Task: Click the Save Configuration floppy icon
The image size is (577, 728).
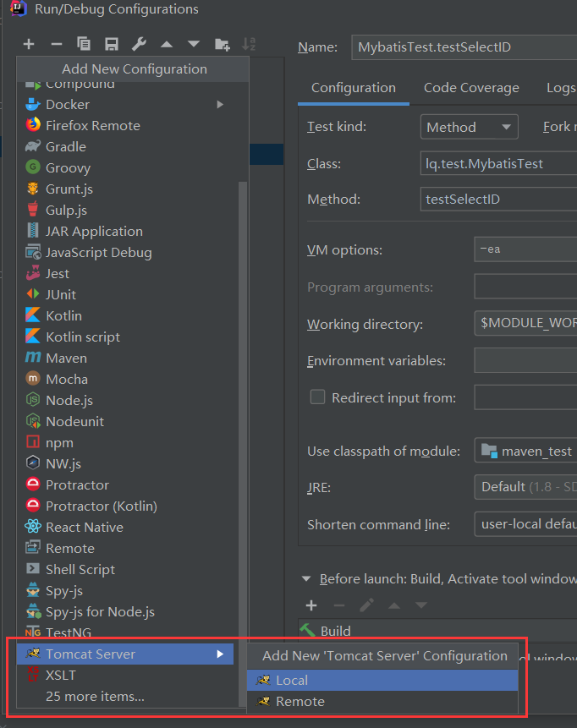Action: pos(112,44)
